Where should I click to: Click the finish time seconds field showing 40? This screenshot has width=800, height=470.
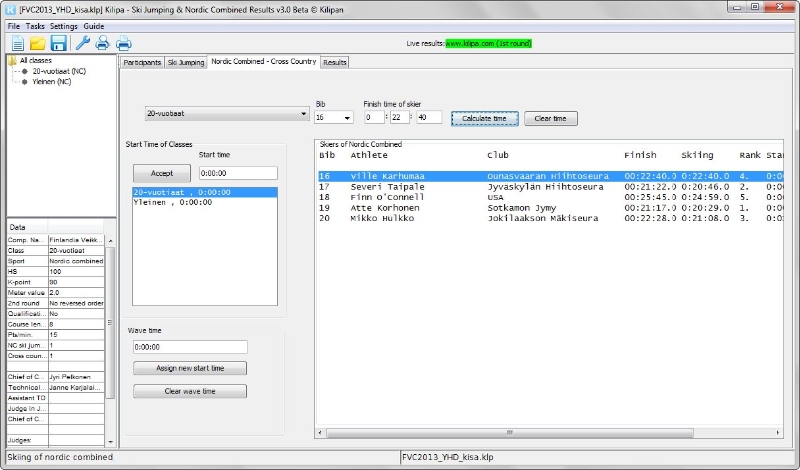(x=429, y=117)
